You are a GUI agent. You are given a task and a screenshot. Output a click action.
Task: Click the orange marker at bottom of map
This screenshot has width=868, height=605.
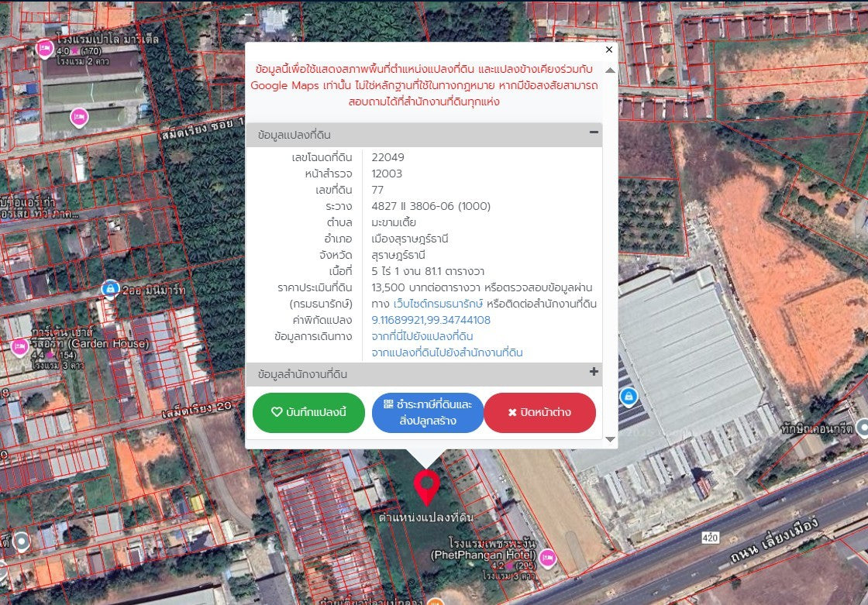(x=436, y=601)
